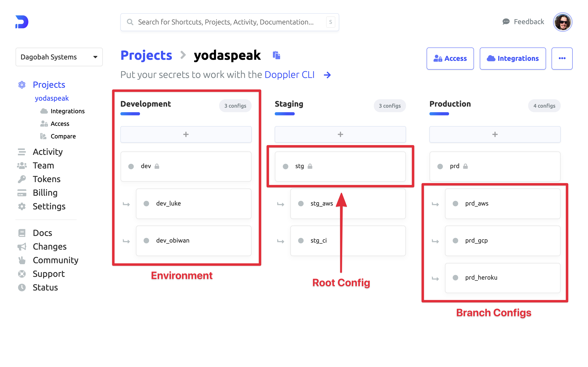
Task: Open the Activity sidebar item
Action: point(48,152)
